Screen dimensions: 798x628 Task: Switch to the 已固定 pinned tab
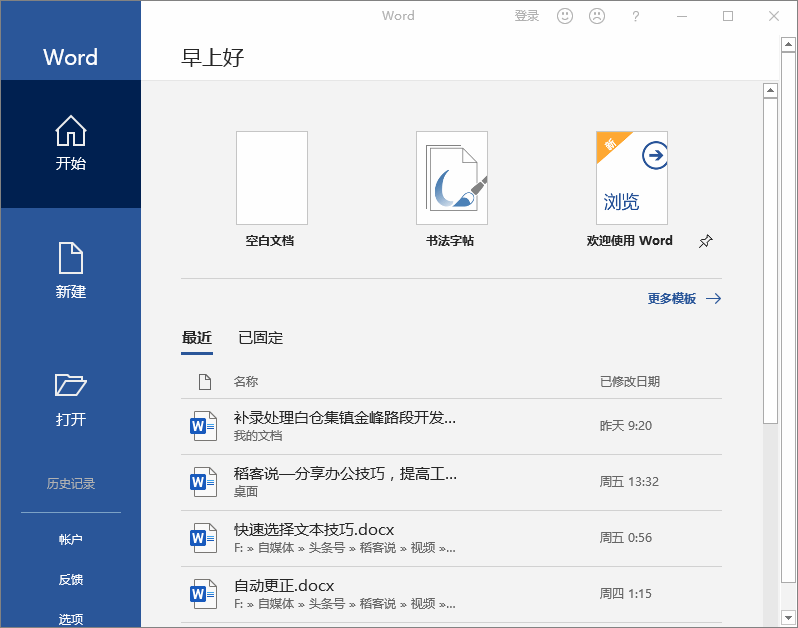tap(261, 338)
